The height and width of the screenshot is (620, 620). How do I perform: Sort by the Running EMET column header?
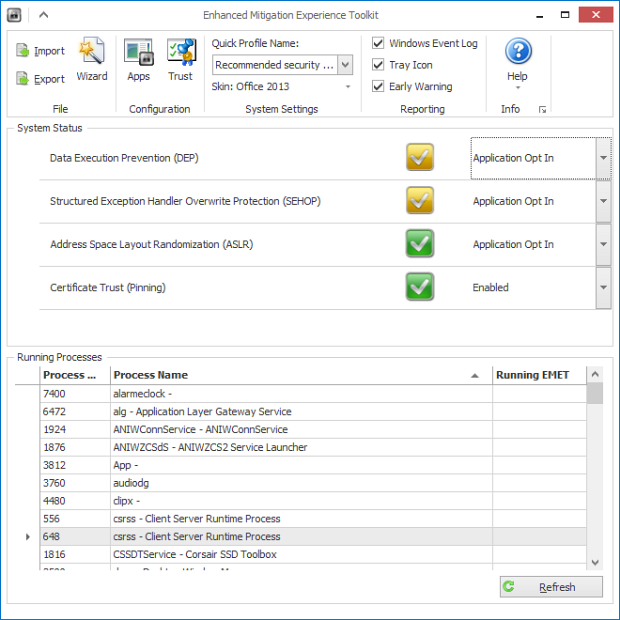click(539, 375)
